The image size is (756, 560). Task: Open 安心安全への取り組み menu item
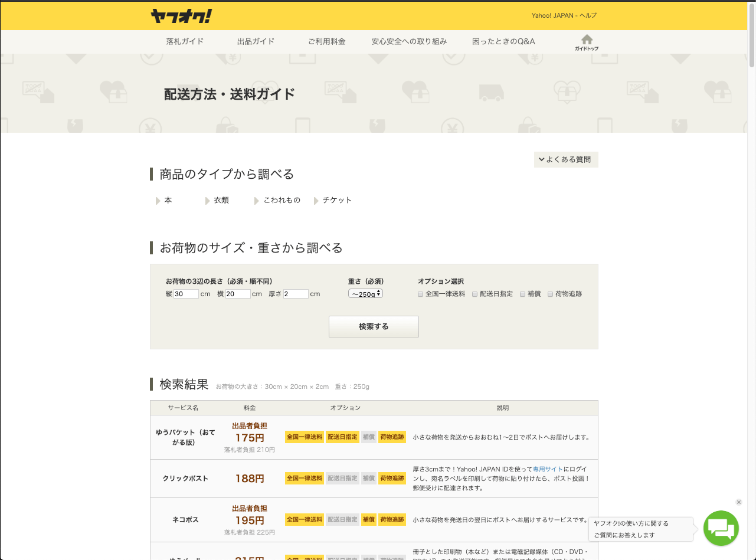(409, 41)
